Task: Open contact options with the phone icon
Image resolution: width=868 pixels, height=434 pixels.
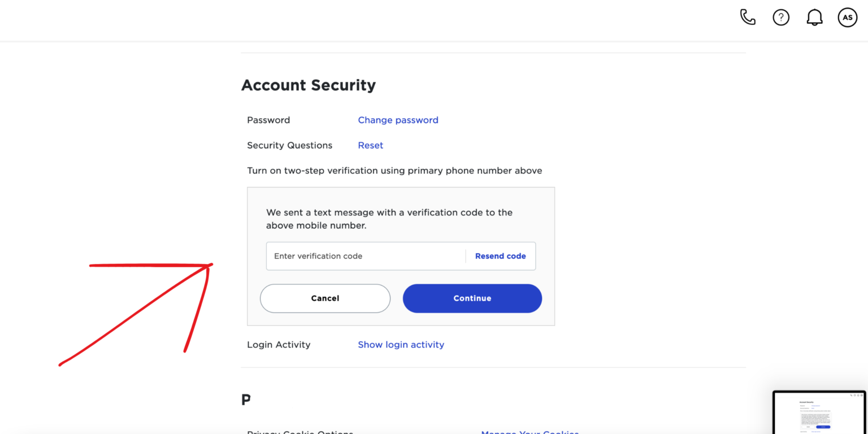Action: (748, 17)
